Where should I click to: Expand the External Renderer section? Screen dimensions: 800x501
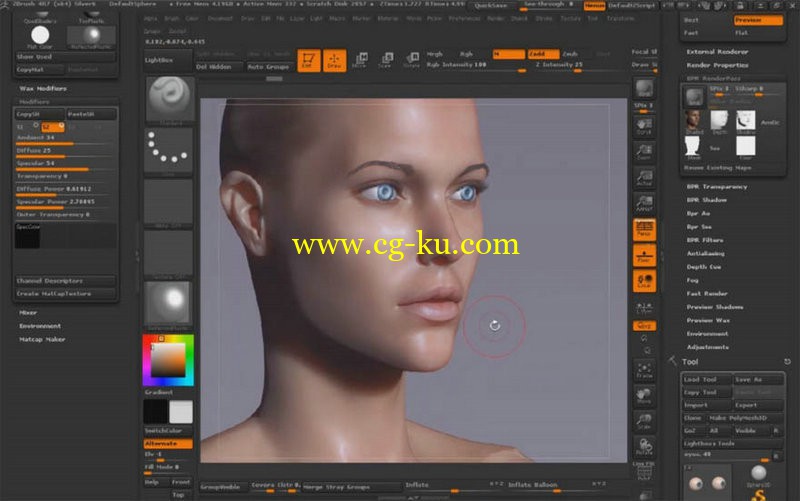[x=717, y=52]
